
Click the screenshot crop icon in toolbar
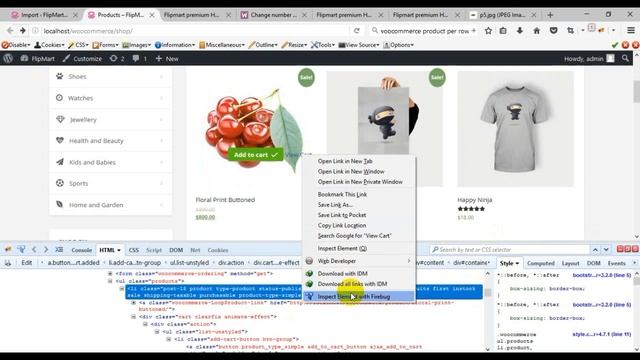[x=570, y=31]
